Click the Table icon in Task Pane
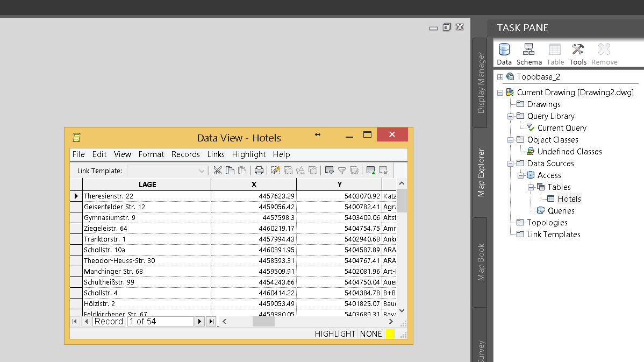 (x=555, y=54)
